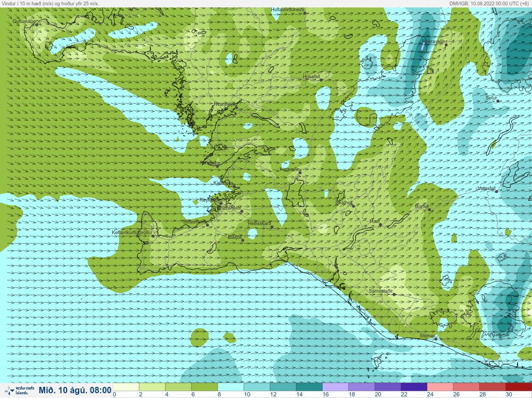Viewport: 532px width, 398px height.
Task: Click the Húsafell station label
Action: pos(311,77)
